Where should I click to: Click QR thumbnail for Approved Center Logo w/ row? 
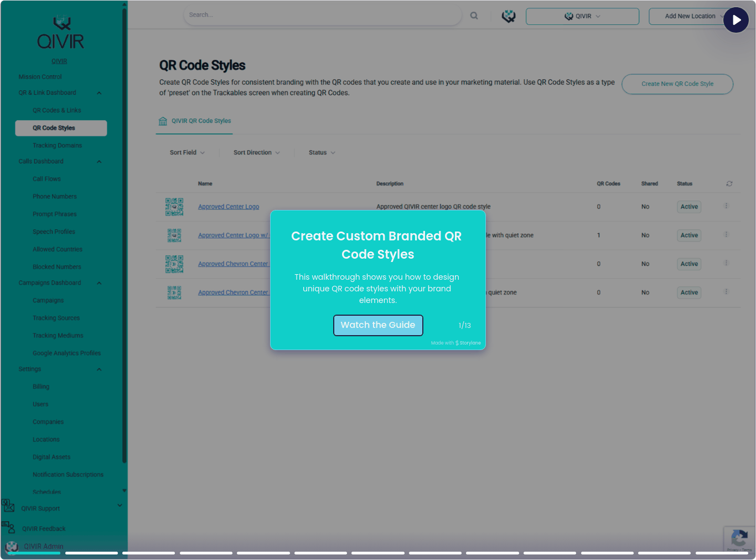pyautogui.click(x=174, y=235)
